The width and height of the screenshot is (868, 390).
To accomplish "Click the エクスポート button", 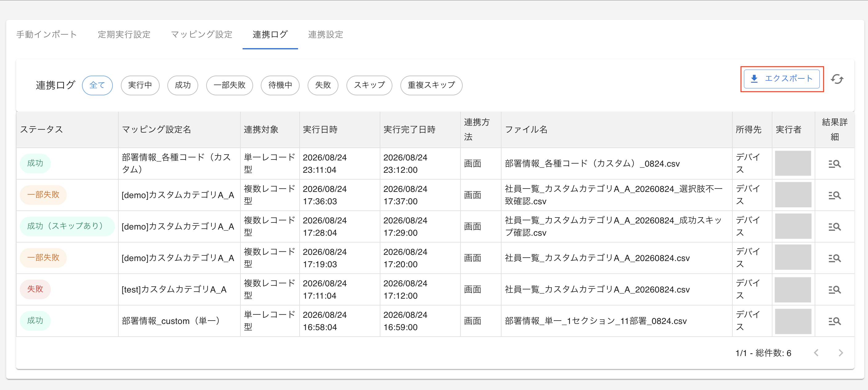I will pos(781,79).
